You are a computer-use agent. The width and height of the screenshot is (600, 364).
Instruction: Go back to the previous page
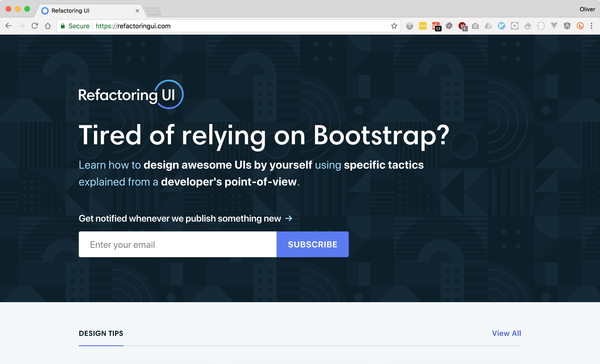(8, 26)
